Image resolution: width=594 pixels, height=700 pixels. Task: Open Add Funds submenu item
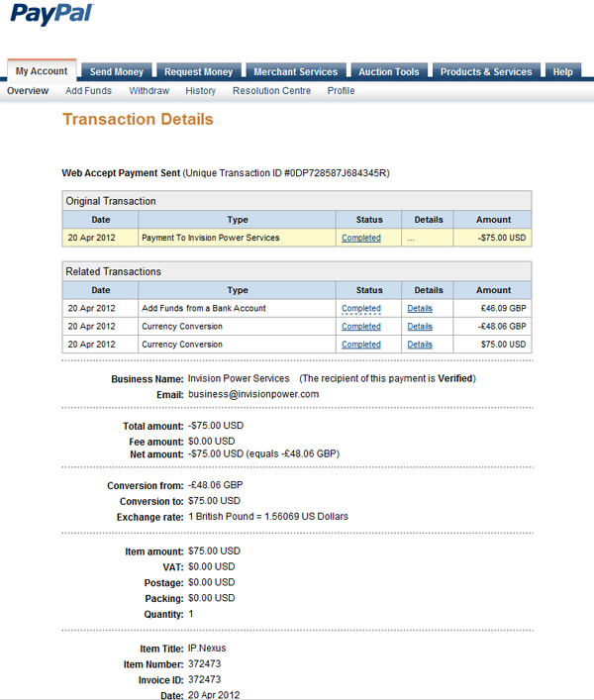pos(88,91)
